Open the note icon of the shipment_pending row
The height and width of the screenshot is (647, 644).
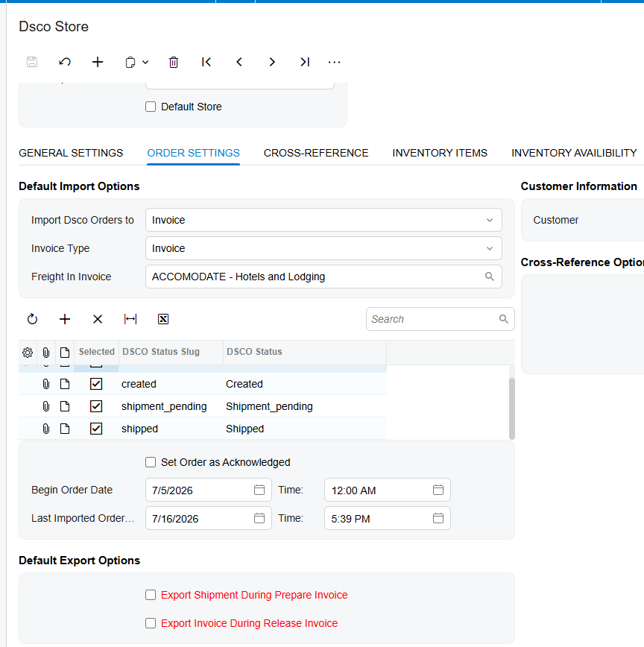tap(65, 406)
